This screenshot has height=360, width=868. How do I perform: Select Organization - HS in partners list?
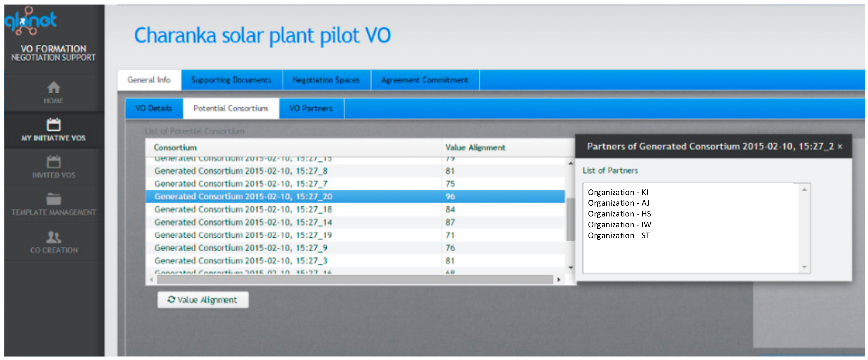tap(619, 214)
